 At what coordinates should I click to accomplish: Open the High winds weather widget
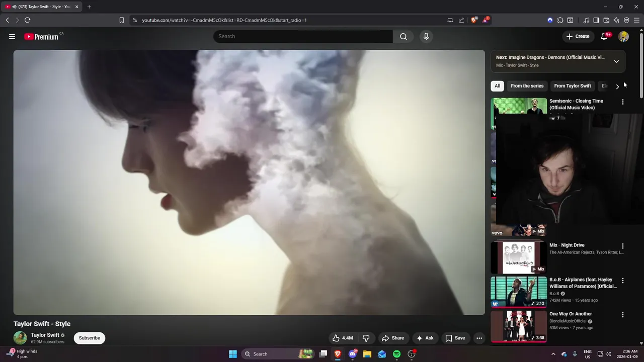(23, 354)
